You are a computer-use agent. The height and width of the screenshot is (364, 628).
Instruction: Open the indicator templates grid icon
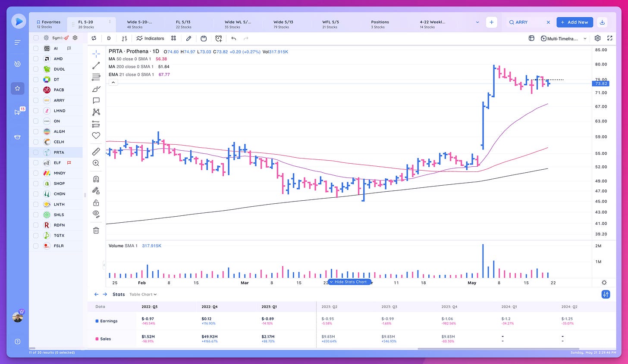[x=173, y=38]
